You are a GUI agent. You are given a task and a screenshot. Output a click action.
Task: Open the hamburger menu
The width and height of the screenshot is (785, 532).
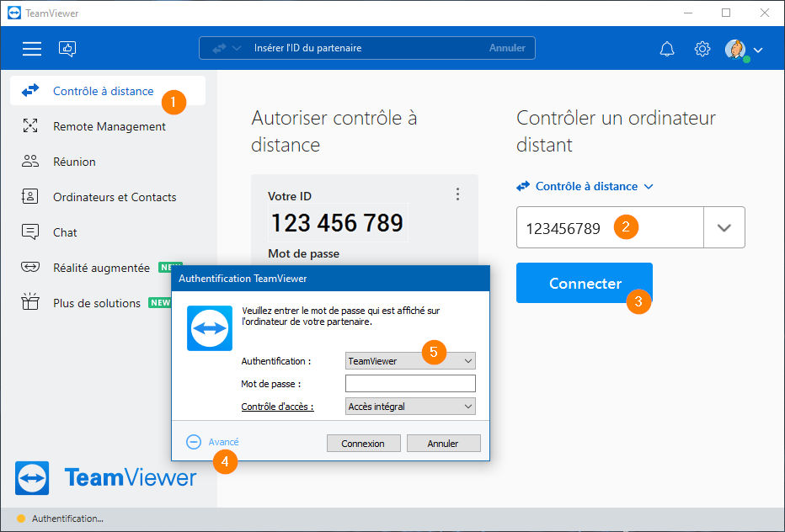tap(31, 49)
